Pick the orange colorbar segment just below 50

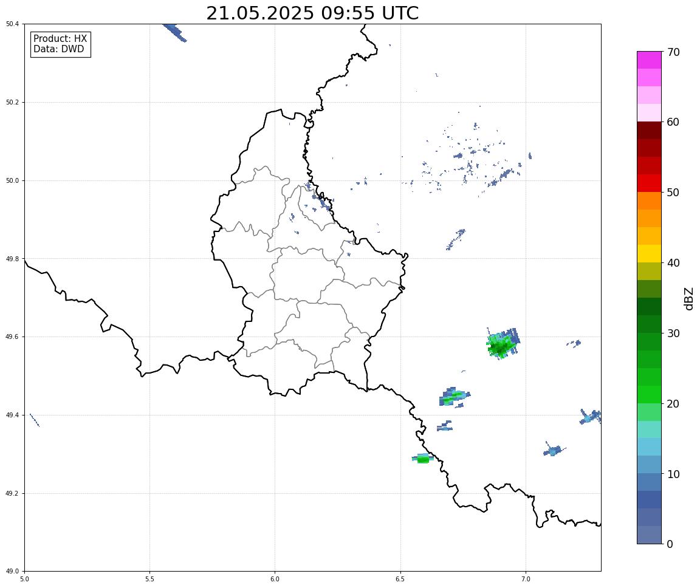(x=649, y=201)
